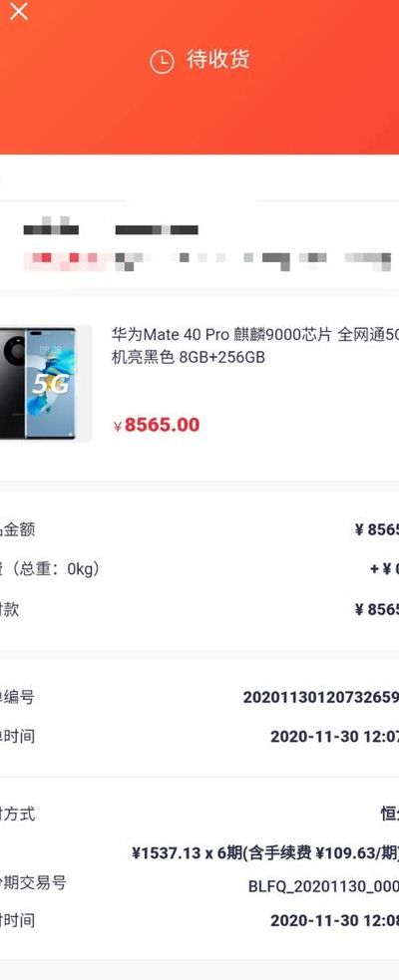Tap the 期交易号 label

point(33,883)
